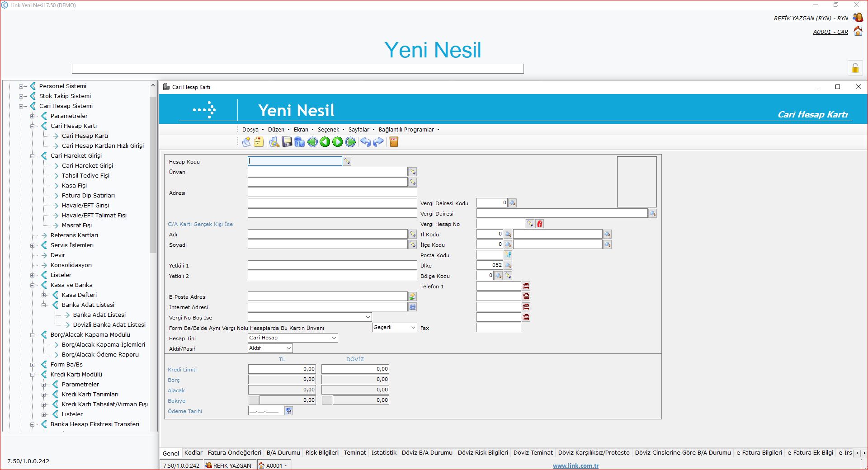
Task: Open the Ülke lookup magnifier
Action: tap(508, 265)
